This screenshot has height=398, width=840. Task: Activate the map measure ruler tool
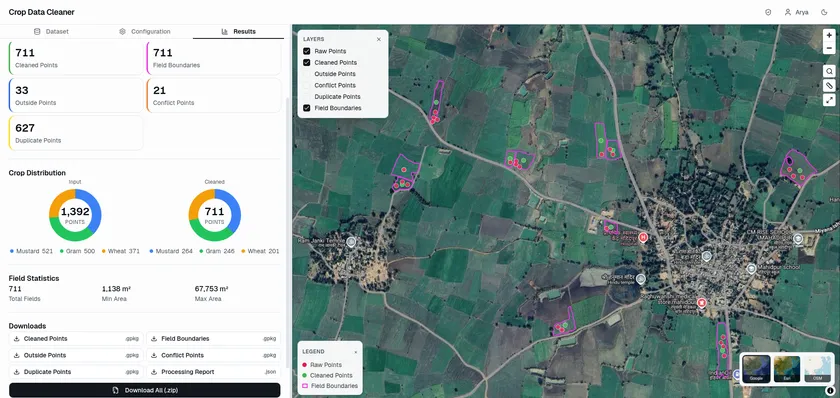coord(829,86)
